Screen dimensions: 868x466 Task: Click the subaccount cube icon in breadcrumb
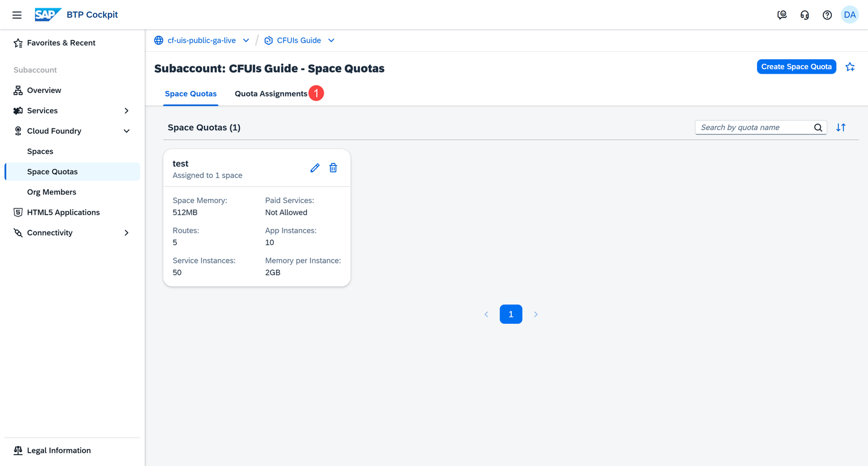pos(269,40)
